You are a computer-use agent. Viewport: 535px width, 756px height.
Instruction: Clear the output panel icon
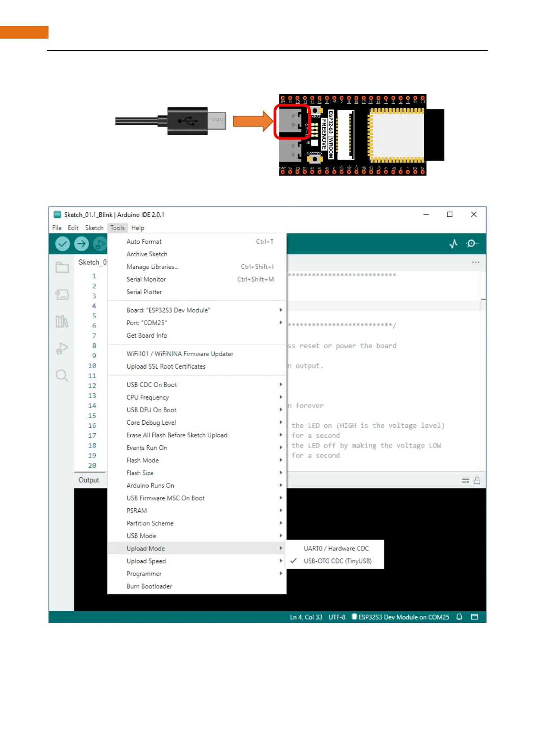tap(465, 480)
